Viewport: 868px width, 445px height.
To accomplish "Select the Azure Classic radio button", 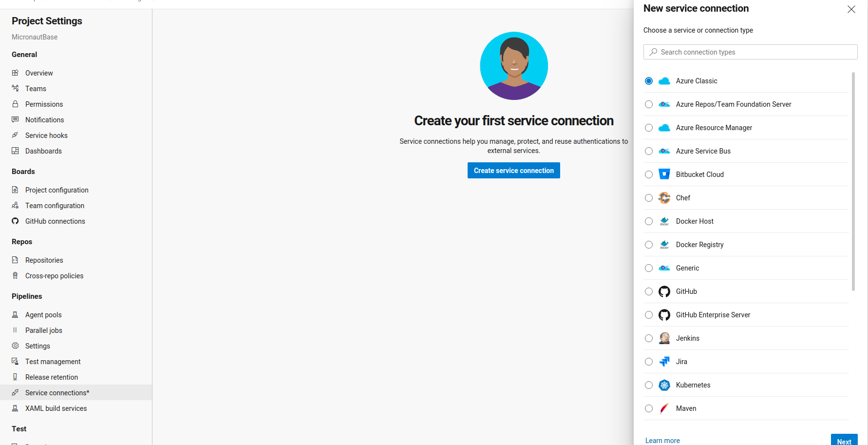I will tap(649, 81).
